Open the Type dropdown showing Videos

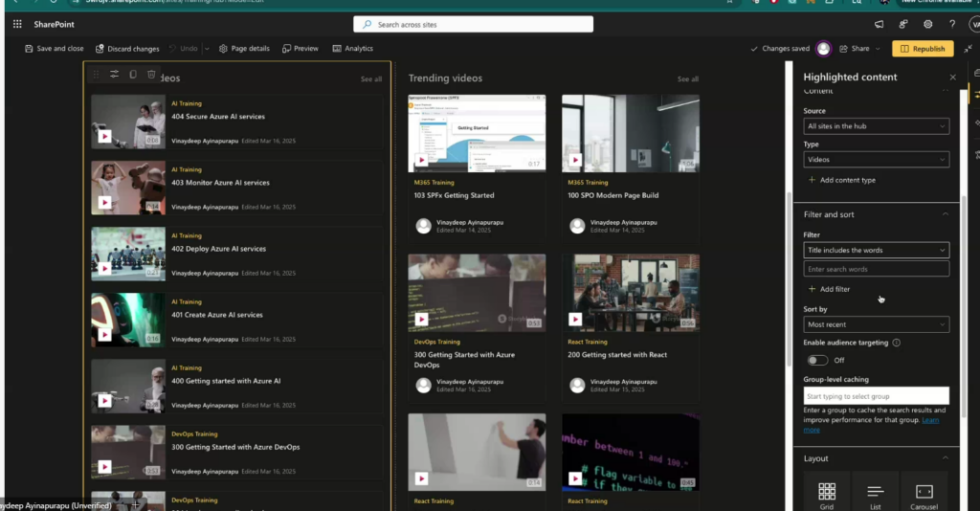pyautogui.click(x=877, y=160)
